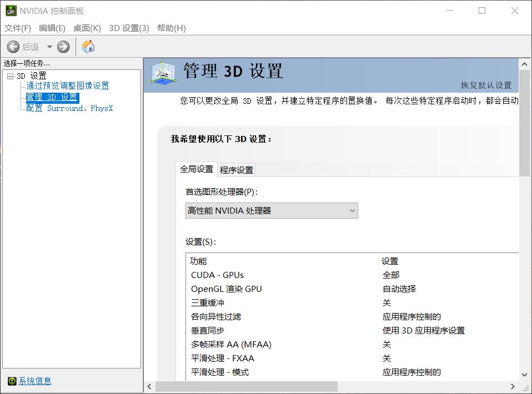Click the Forward arrow icon
This screenshot has height=394, width=532.
(63, 47)
